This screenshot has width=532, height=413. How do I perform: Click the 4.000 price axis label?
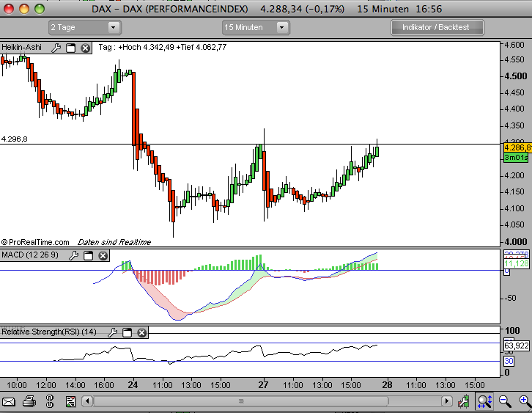click(516, 242)
